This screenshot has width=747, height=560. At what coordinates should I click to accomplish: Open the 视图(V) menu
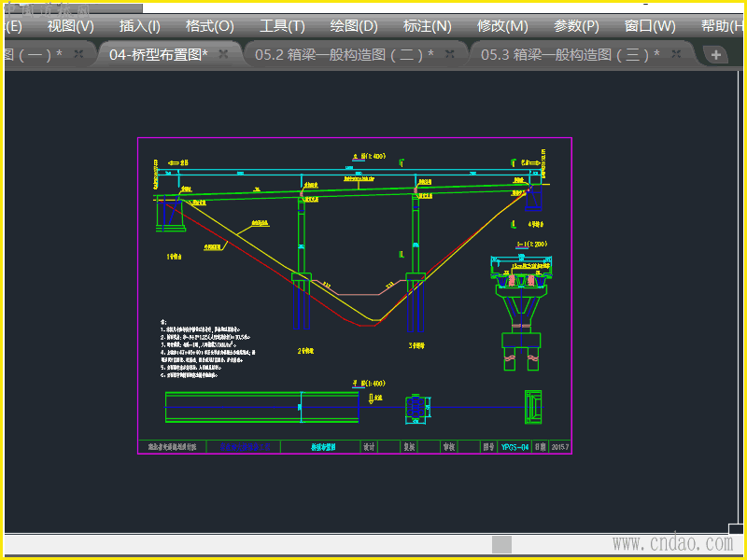(70, 26)
